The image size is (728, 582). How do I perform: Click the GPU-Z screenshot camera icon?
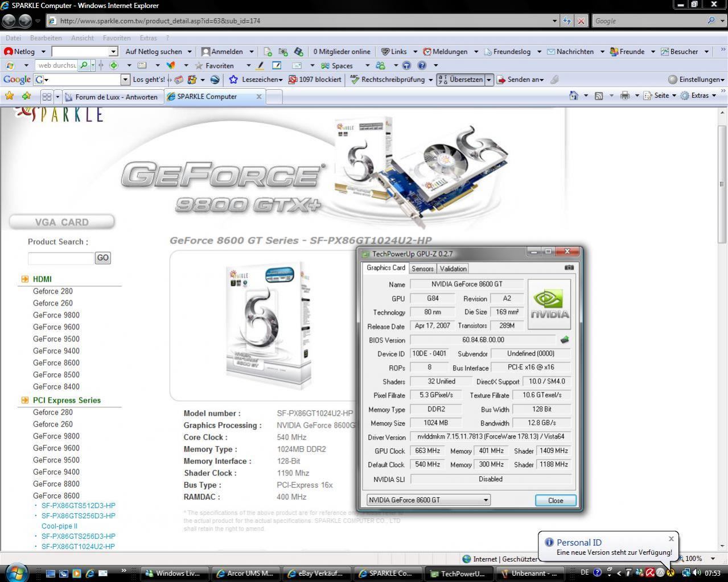[x=569, y=267]
